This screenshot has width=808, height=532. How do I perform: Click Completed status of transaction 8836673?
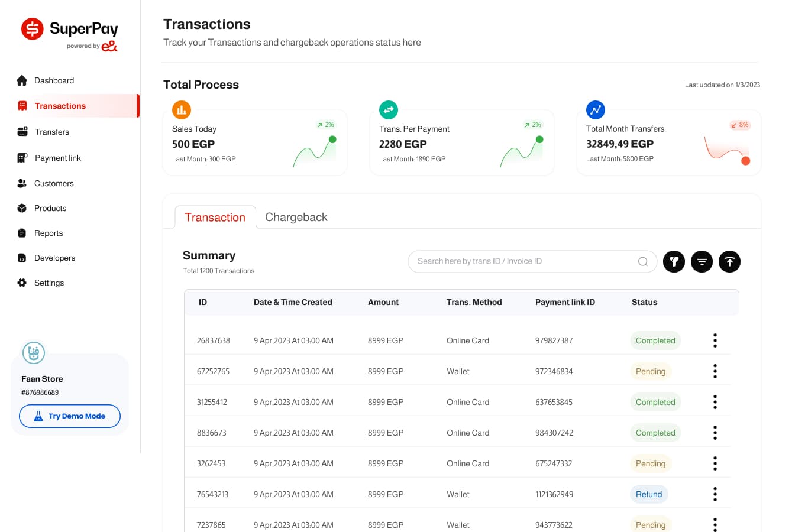(x=655, y=433)
